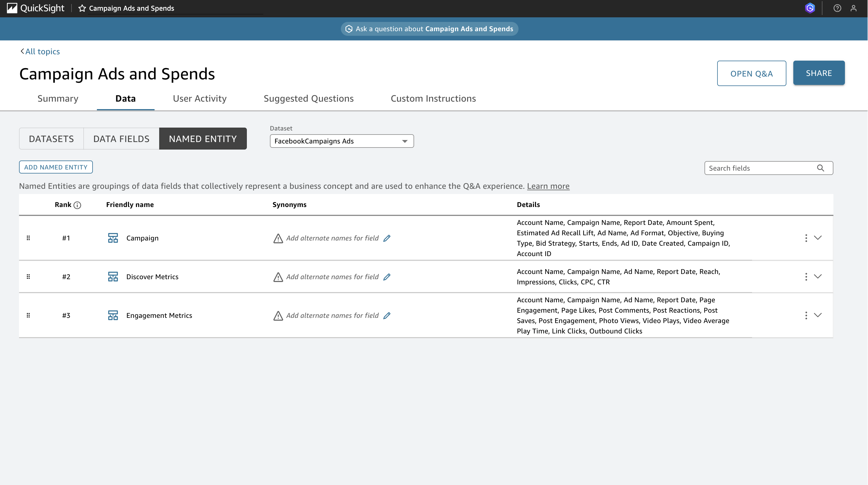Image resolution: width=868 pixels, height=485 pixels.
Task: Expand the Campaign named entity row
Action: tap(818, 238)
